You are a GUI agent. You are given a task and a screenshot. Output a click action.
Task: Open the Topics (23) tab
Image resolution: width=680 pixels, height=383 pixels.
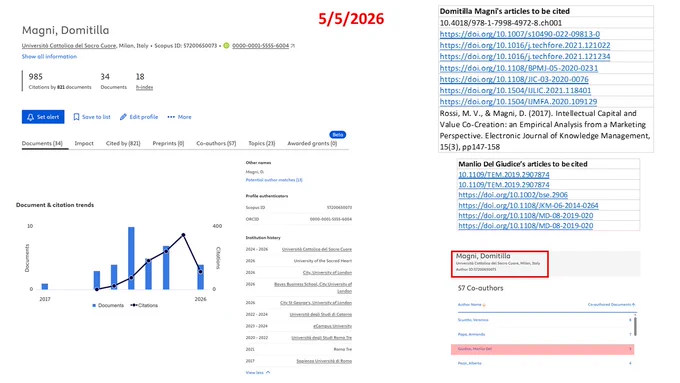click(x=262, y=143)
